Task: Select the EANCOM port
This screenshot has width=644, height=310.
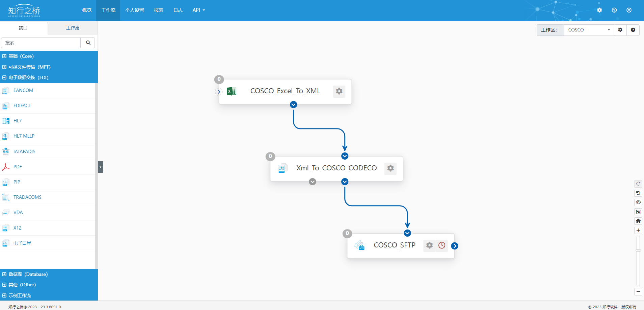Action: (x=48, y=91)
